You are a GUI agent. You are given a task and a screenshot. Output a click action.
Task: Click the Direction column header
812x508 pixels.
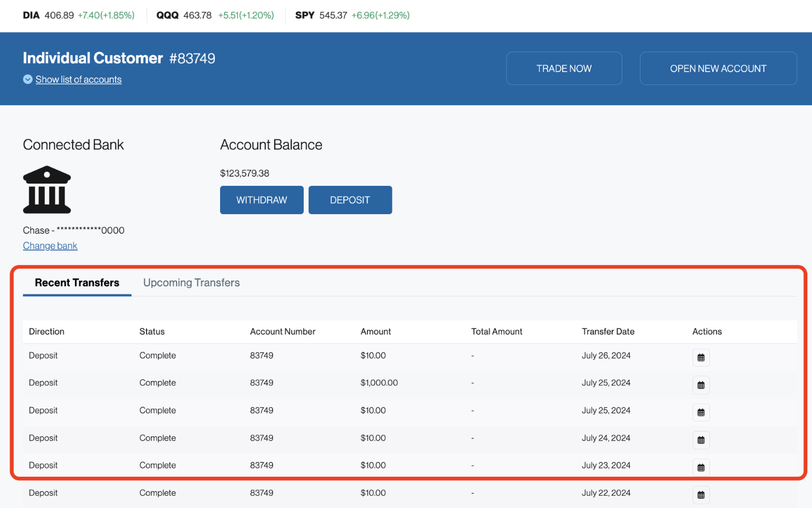click(46, 331)
